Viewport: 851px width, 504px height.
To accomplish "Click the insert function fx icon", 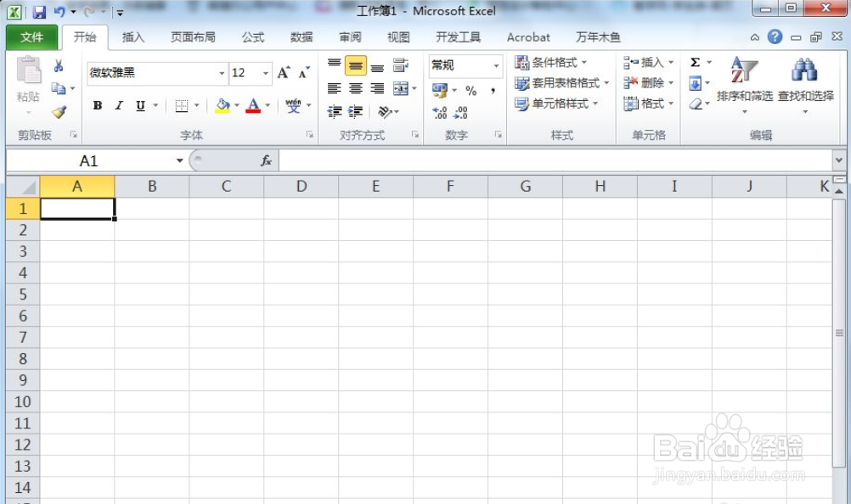I will click(x=266, y=160).
